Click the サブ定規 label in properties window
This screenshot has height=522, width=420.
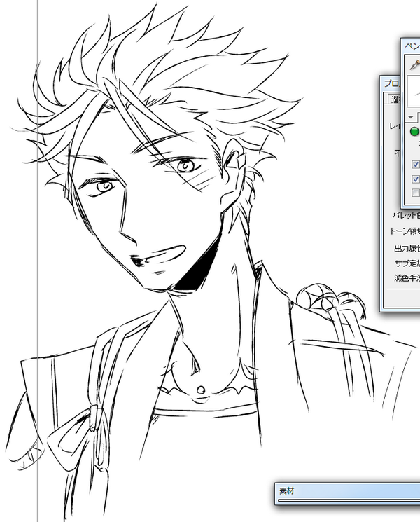[407, 263]
